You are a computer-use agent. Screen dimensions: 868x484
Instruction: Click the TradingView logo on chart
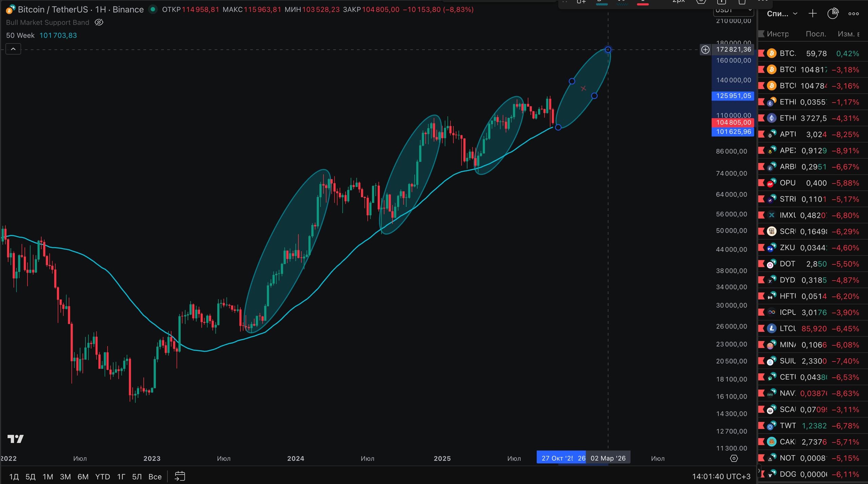click(16, 439)
